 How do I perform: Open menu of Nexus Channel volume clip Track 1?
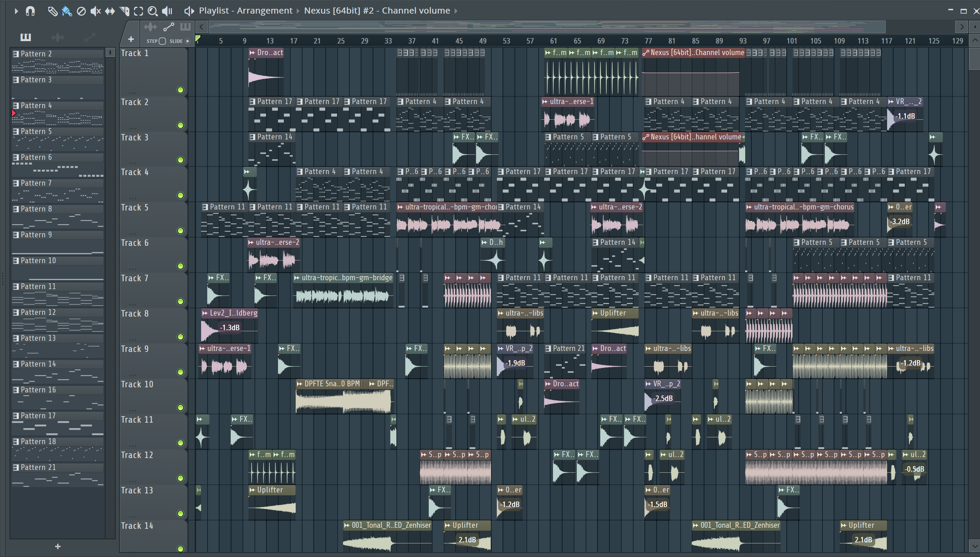(646, 53)
